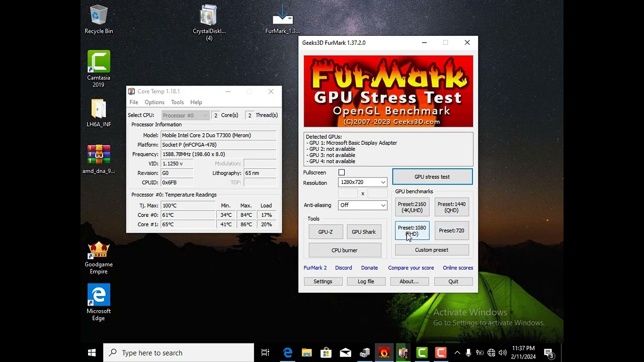This screenshot has width=644, height=362.
Task: Click the custom height input field
Action: 377,194
